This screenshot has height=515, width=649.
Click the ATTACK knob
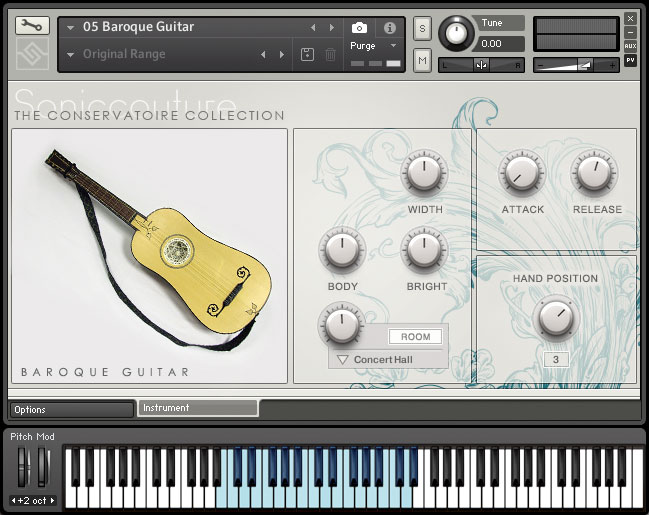click(x=522, y=173)
